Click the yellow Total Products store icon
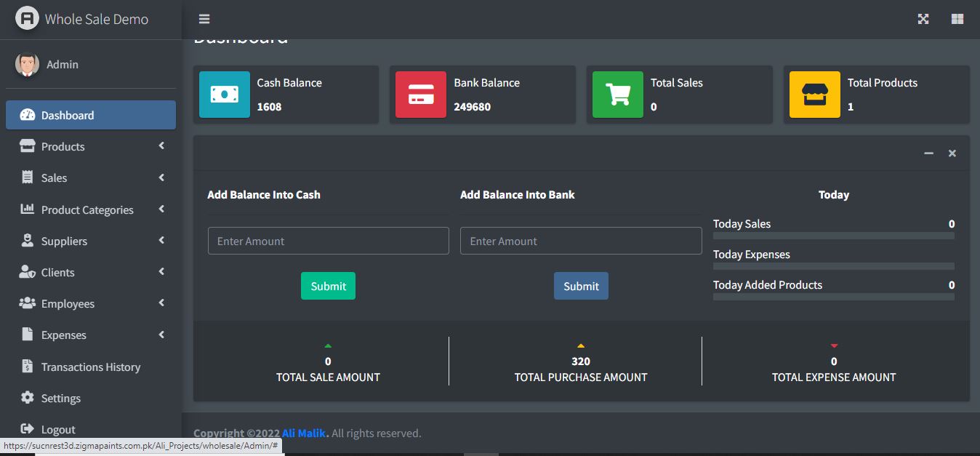Screen dimensions: 980x456 click(x=814, y=95)
